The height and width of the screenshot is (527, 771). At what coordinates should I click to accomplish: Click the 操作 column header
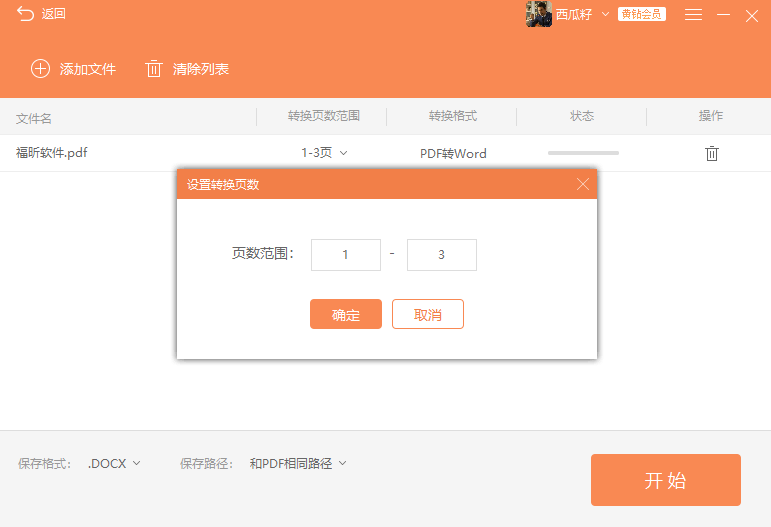point(711,116)
